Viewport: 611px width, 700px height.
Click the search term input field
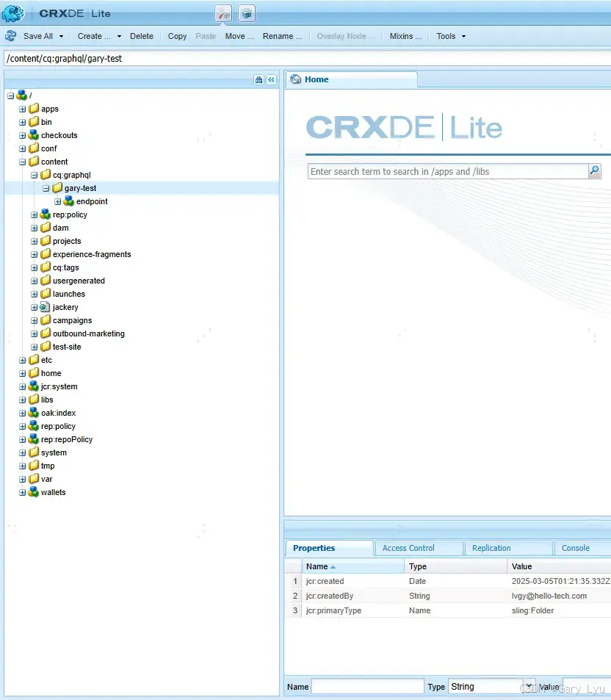(448, 171)
